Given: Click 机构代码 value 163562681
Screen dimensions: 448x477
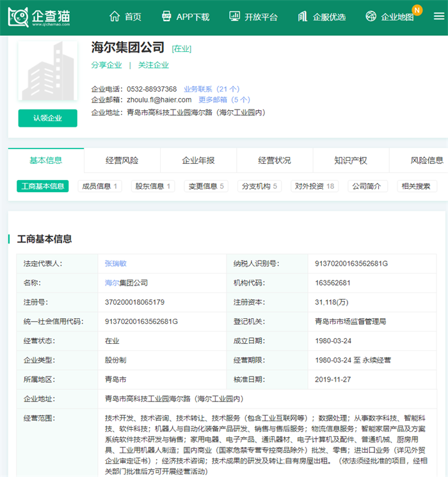Looking at the screenshot, I should [333, 283].
